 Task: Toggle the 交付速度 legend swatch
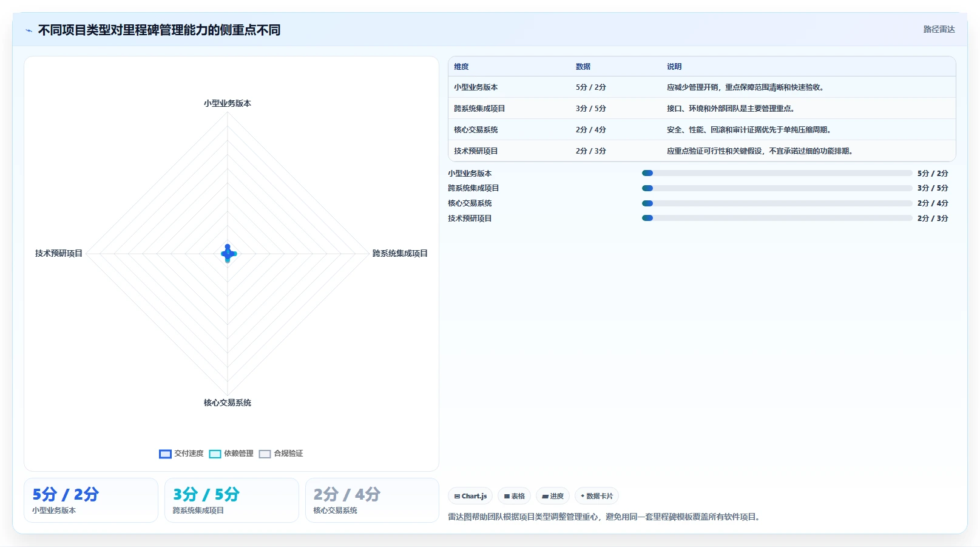tap(165, 454)
